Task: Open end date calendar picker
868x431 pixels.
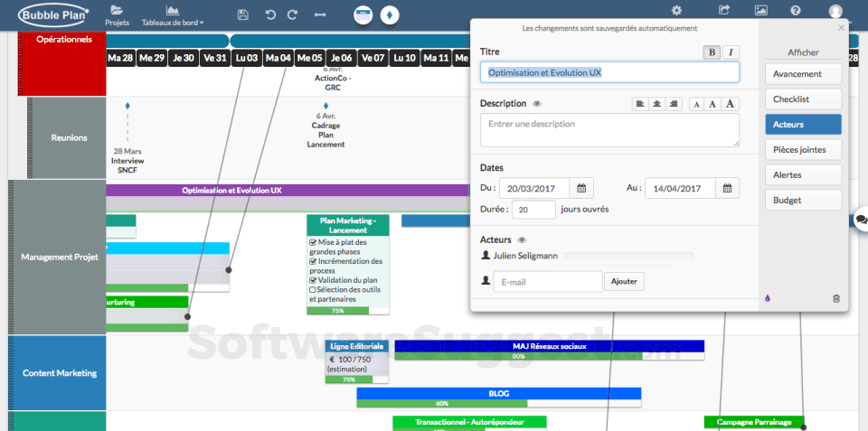Action: pyautogui.click(x=728, y=188)
